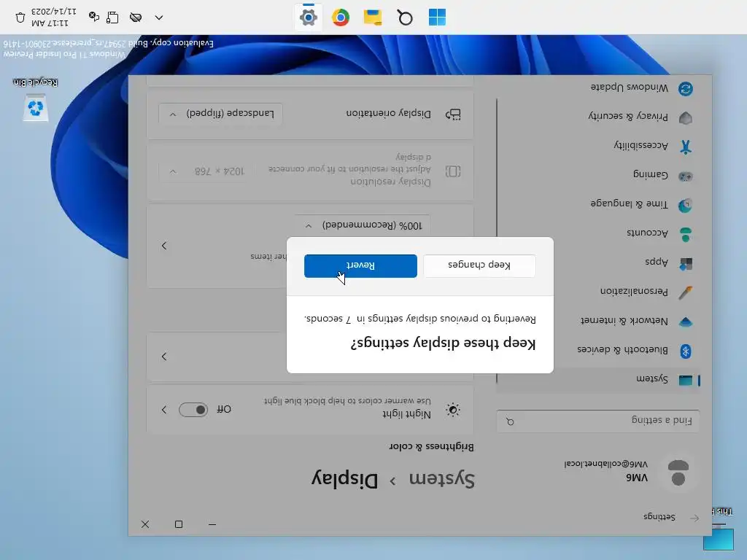The width and height of the screenshot is (747, 560).
Task: Expand the collapsed settings row above Night light
Action: click(x=164, y=357)
